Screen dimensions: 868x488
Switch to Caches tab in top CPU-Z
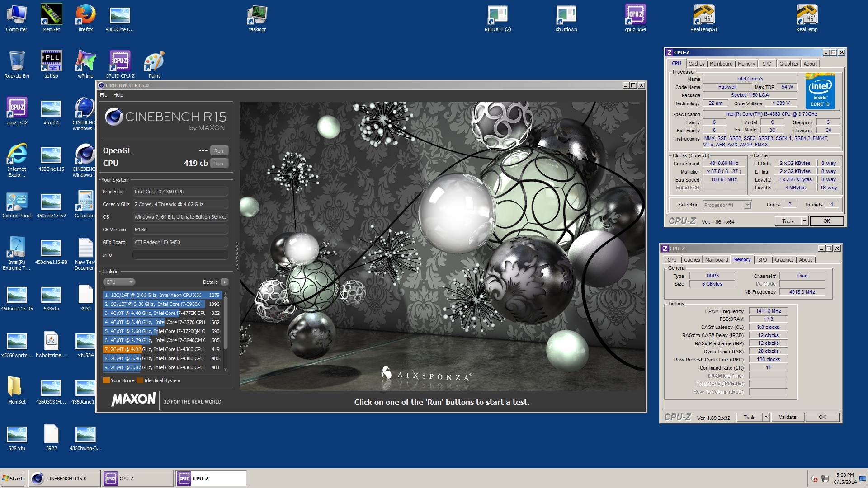pyautogui.click(x=696, y=64)
